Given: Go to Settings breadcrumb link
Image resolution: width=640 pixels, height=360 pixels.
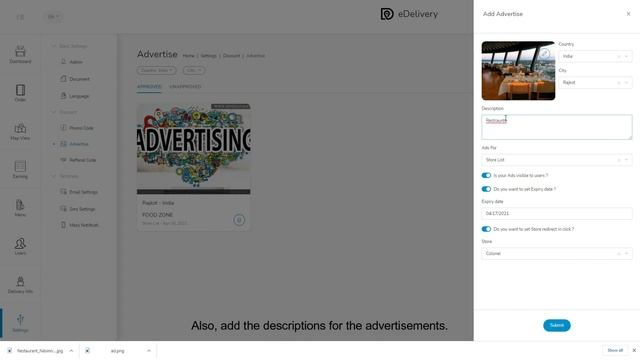Looking at the screenshot, I should (x=209, y=56).
